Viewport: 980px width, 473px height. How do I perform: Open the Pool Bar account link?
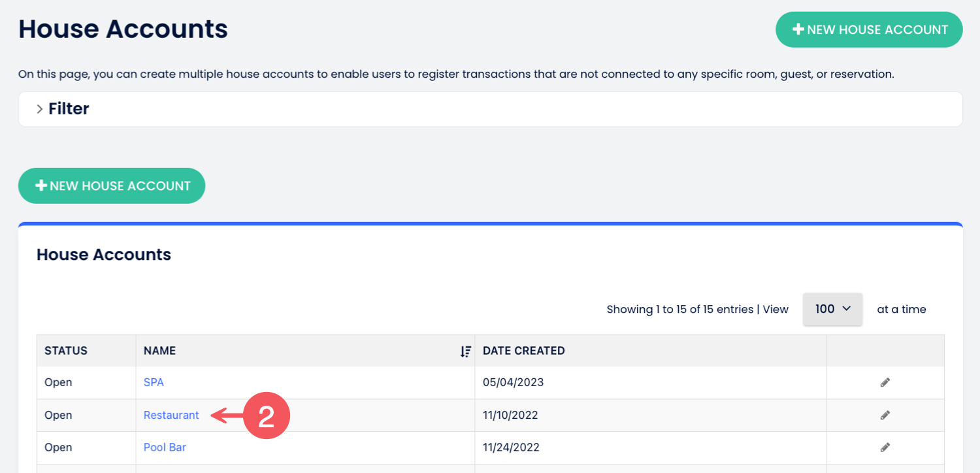pyautogui.click(x=165, y=448)
